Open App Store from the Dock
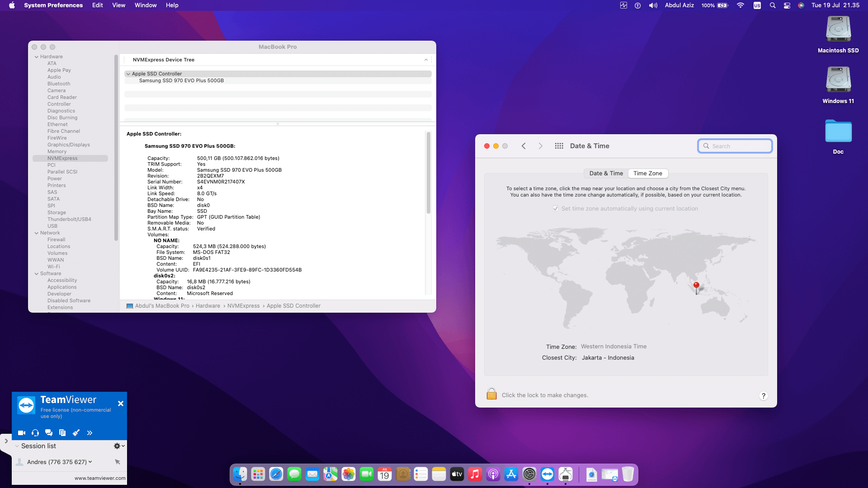The image size is (868, 488). [x=511, y=474]
